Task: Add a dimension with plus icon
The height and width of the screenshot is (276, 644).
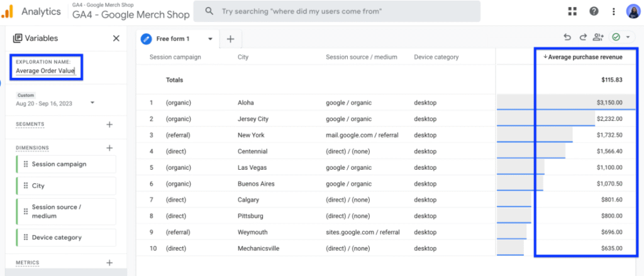Action: 109,148
